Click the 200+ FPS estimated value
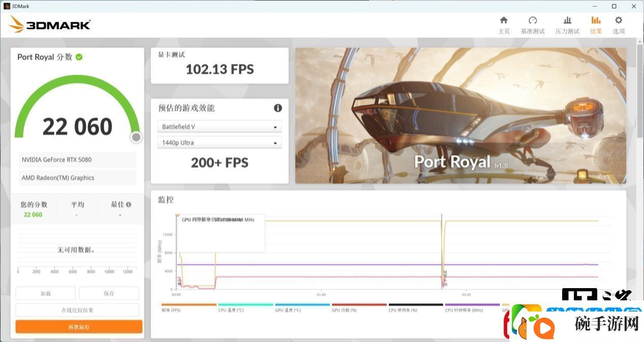644x342 pixels. tap(220, 163)
